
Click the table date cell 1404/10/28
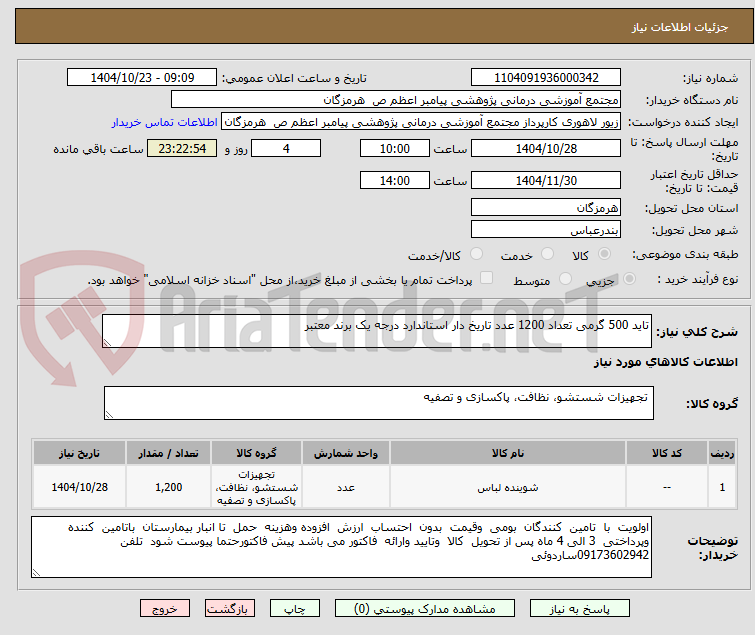click(79, 487)
